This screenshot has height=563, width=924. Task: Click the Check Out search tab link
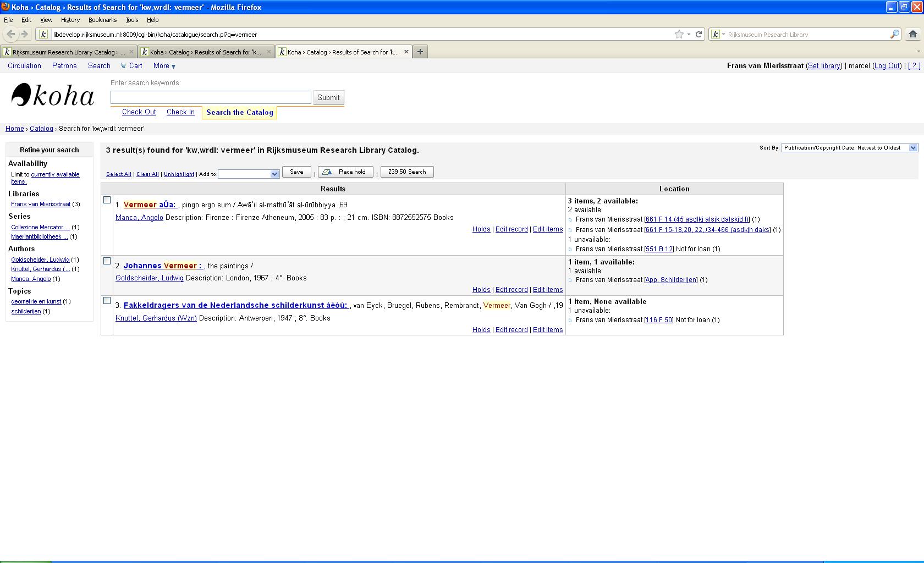click(x=139, y=112)
